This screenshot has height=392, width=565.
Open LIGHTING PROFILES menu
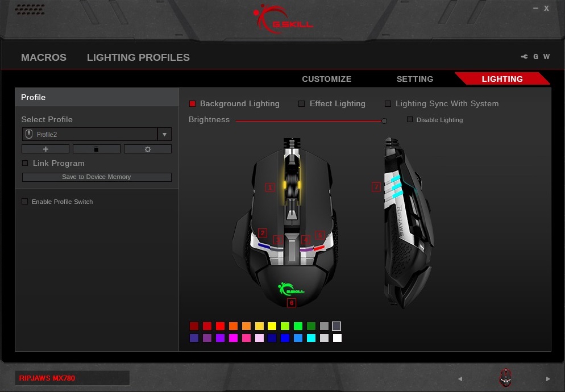138,57
